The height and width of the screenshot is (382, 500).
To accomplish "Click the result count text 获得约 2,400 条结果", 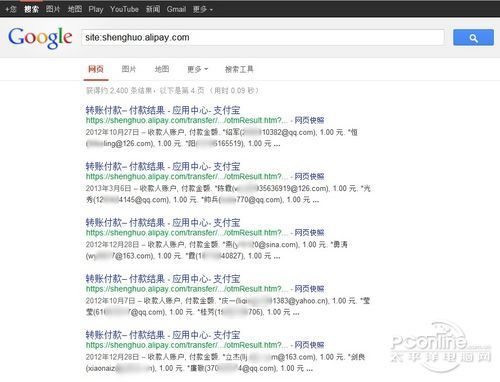I will click(119, 90).
